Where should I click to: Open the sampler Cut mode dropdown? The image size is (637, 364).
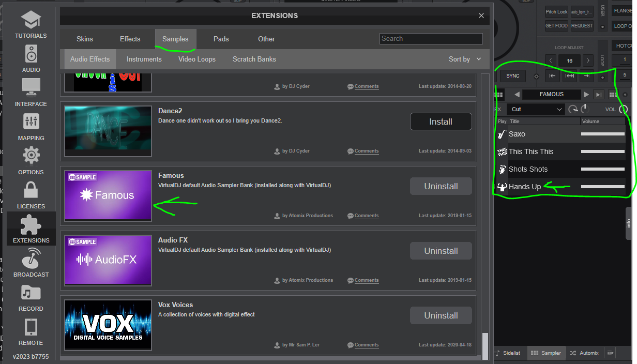pos(536,110)
